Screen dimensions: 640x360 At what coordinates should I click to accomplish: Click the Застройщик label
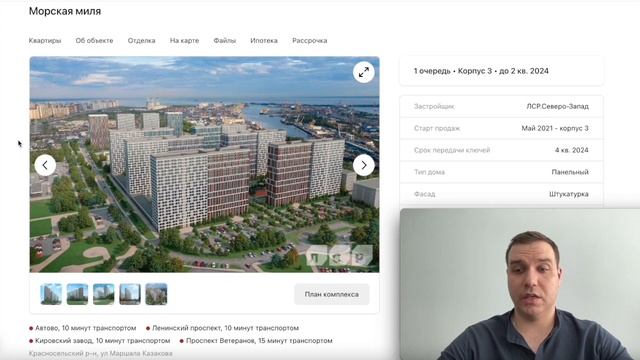click(434, 106)
